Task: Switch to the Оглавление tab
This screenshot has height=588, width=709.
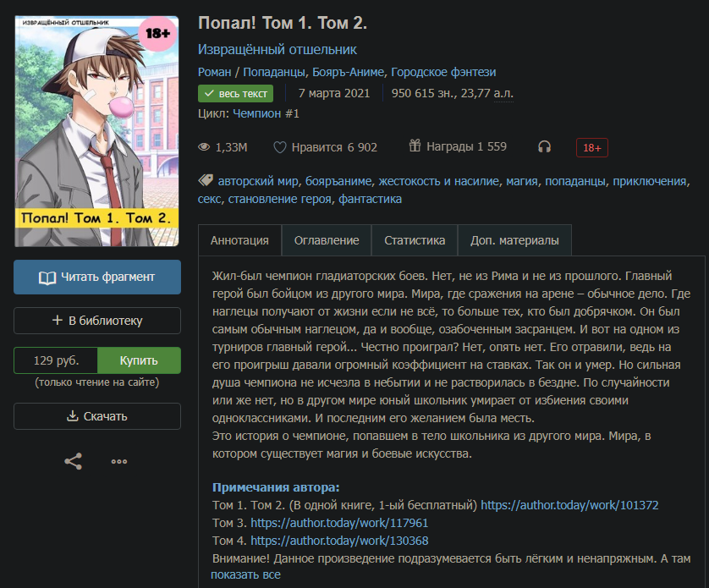Action: pos(327,240)
